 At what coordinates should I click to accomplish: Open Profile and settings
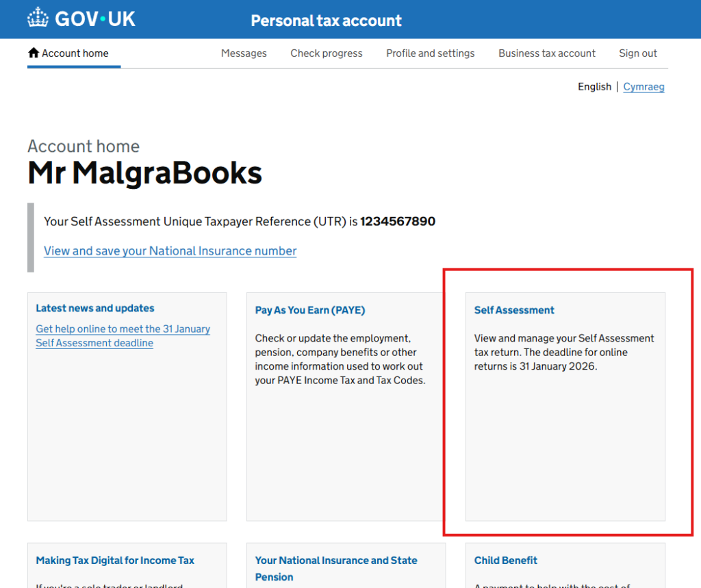tap(430, 53)
